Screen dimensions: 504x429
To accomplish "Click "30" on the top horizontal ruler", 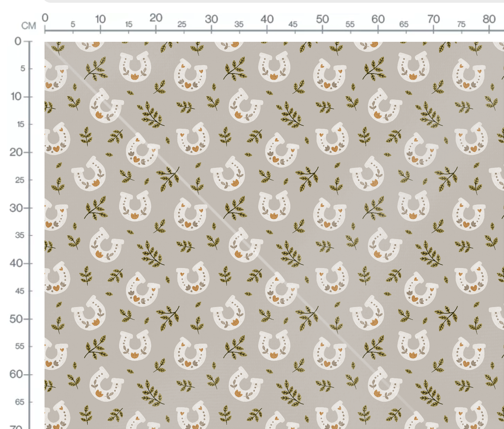I will point(211,19).
